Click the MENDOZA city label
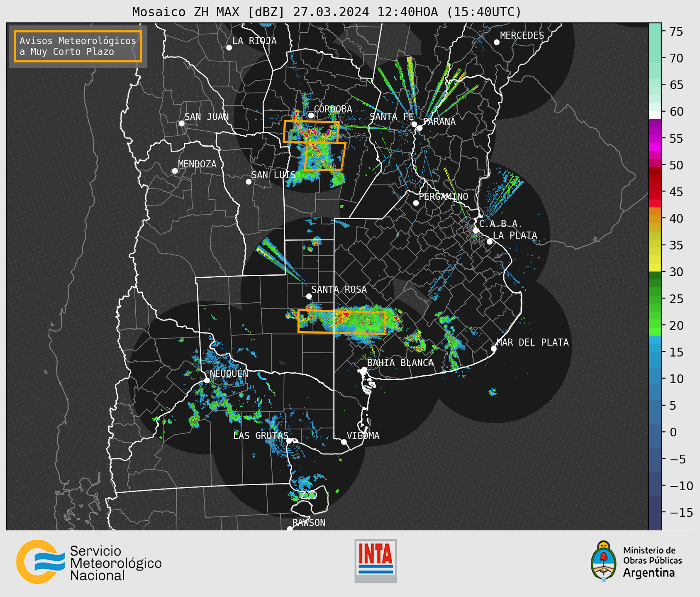Image resolution: width=700 pixels, height=597 pixels. click(x=197, y=164)
